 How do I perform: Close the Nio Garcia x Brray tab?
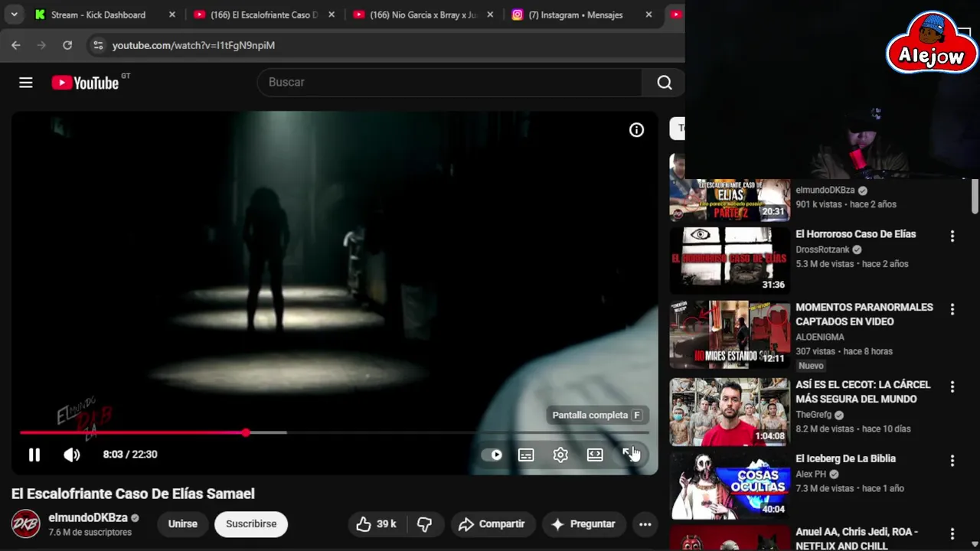(x=489, y=15)
